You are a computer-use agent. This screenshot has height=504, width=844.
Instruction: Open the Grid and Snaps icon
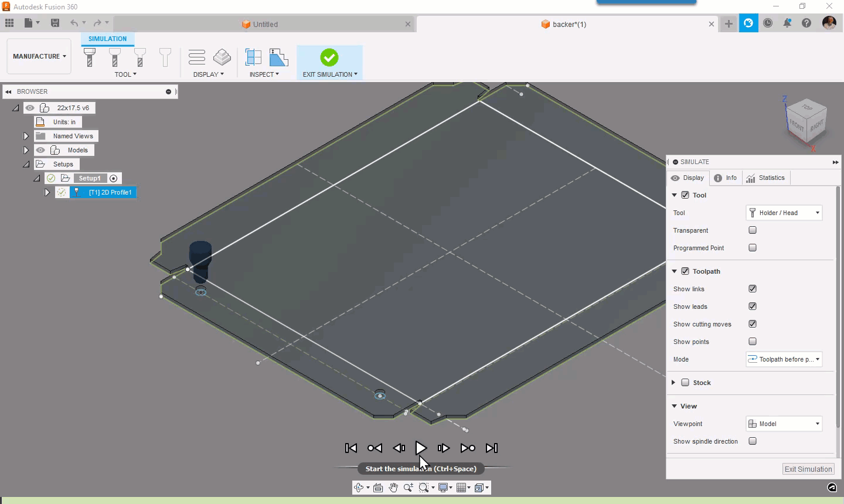coord(462,487)
